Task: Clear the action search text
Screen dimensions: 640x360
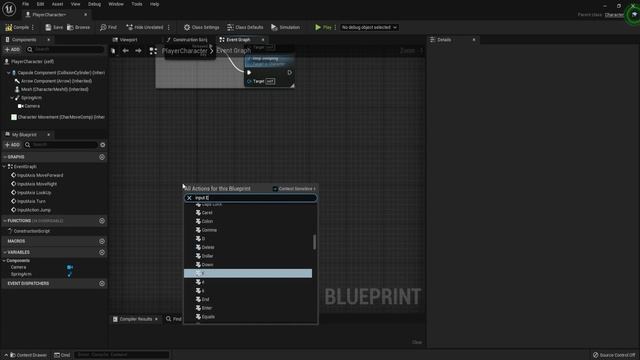Action: click(189, 198)
